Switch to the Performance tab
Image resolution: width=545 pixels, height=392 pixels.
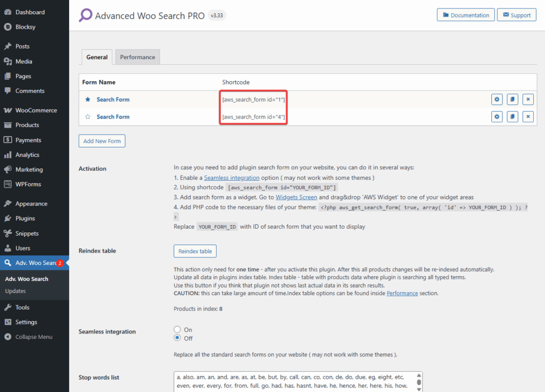click(137, 56)
